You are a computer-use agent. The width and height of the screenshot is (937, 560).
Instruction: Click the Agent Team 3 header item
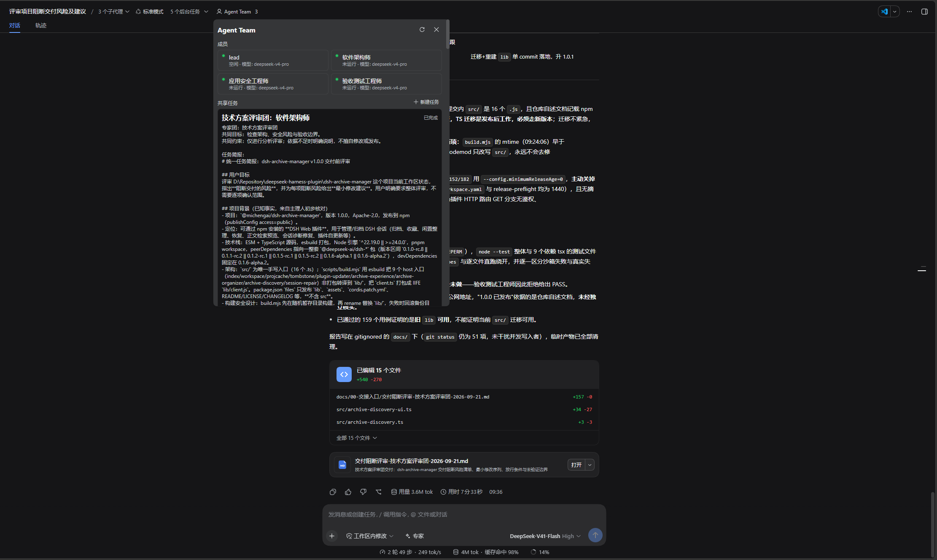237,11
